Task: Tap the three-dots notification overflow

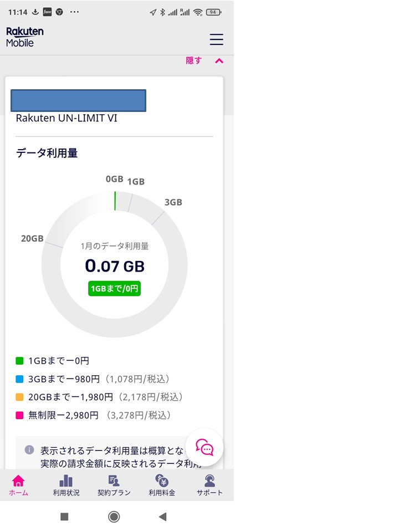Action: point(74,12)
